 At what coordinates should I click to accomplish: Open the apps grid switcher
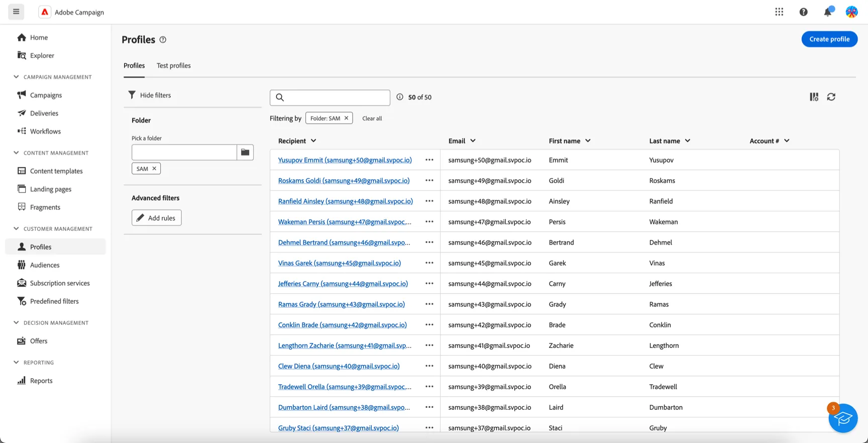(779, 12)
